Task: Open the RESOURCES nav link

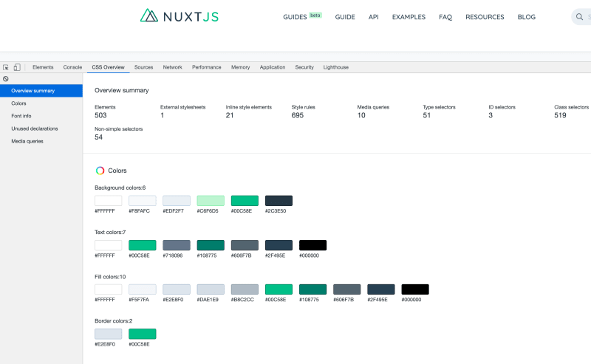Action: pyautogui.click(x=485, y=17)
